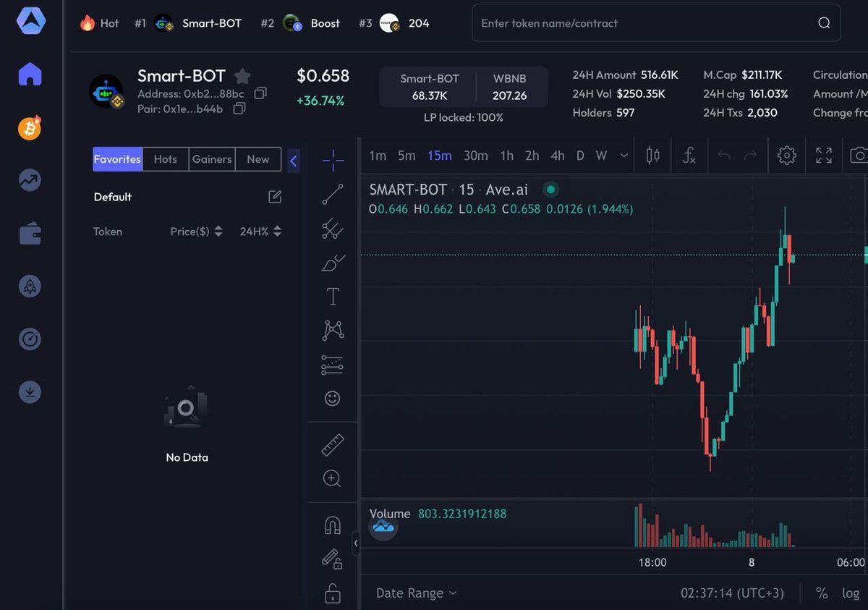This screenshot has height=610, width=868.
Task: Toggle the green symbol status dot
Action: click(550, 190)
